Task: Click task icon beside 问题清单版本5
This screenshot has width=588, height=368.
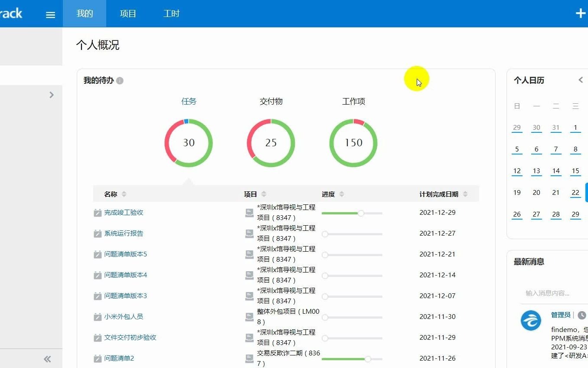Action: [98, 254]
